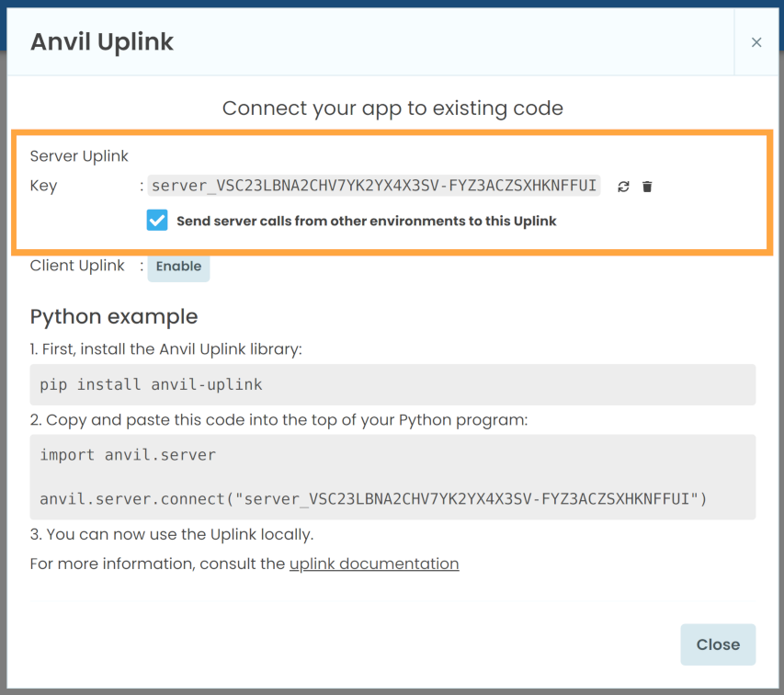784x695 pixels.
Task: Disable server calls from other environments option
Action: (156, 221)
